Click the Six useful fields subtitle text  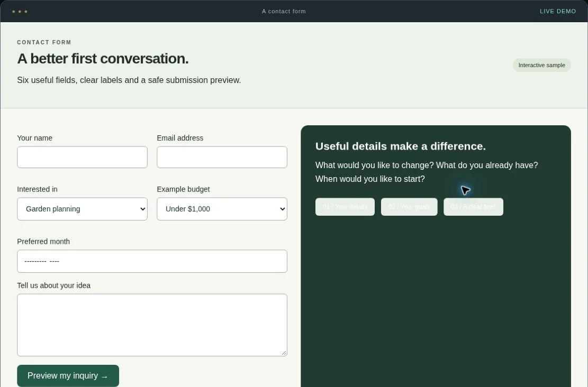[x=129, y=80]
